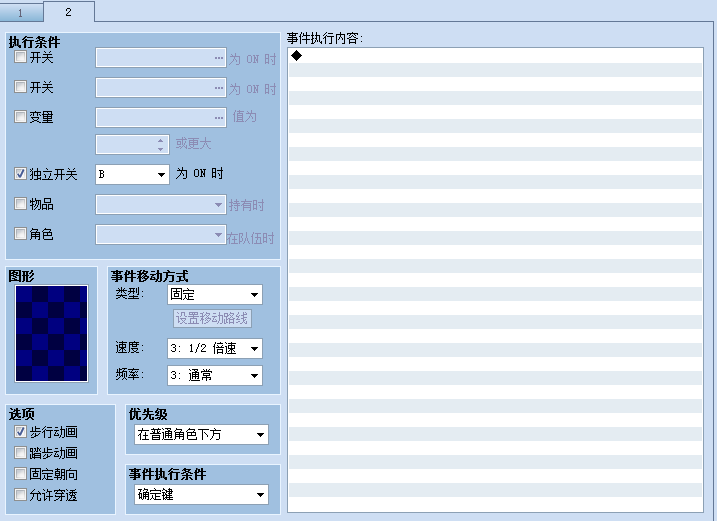Open the 速度 speed dropdown
The height and width of the screenshot is (521, 717).
click(214, 349)
